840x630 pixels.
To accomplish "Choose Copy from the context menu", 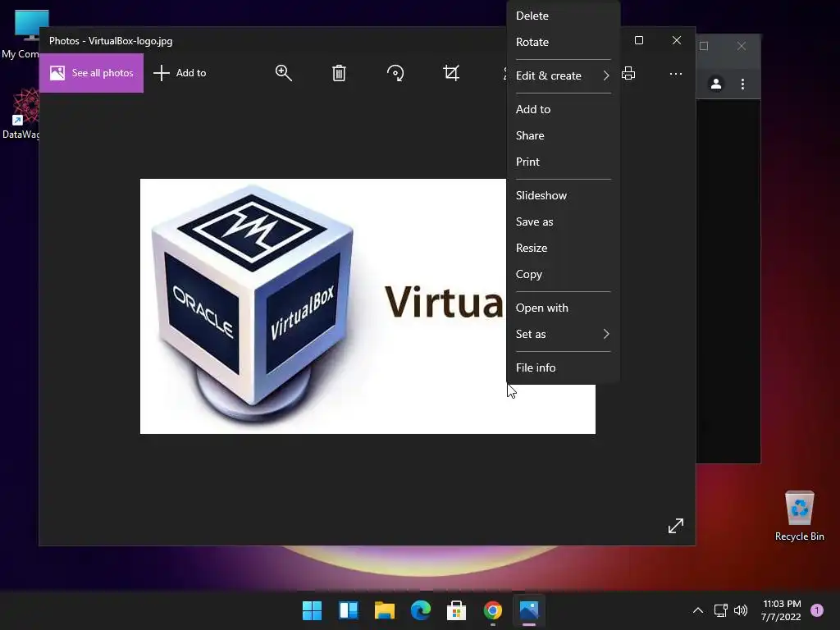I will pyautogui.click(x=563, y=274).
